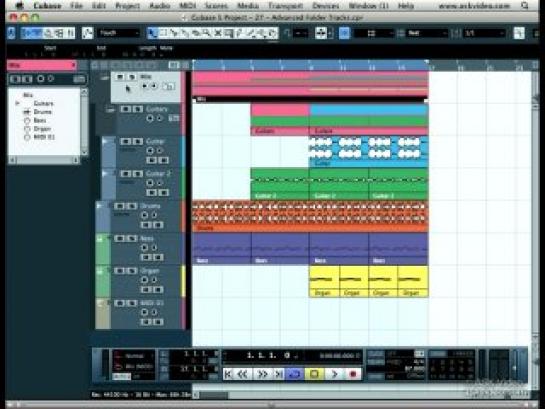The width and height of the screenshot is (545, 409).
Task: Select Drums in the inspector list
Action: (42, 112)
